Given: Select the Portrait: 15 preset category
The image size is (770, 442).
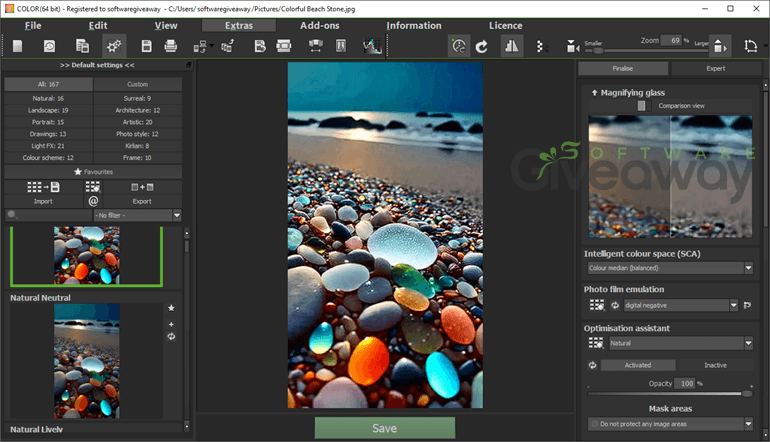Looking at the screenshot, I should 48,122.
